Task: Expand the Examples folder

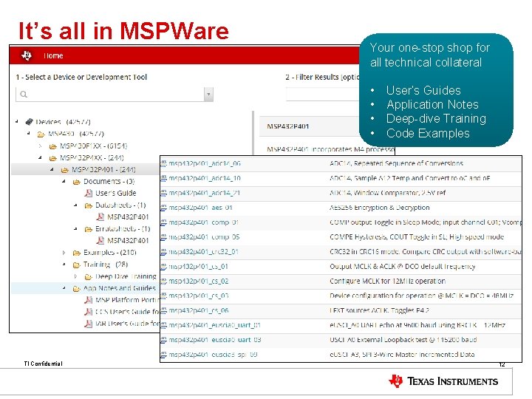Action: click(64, 253)
